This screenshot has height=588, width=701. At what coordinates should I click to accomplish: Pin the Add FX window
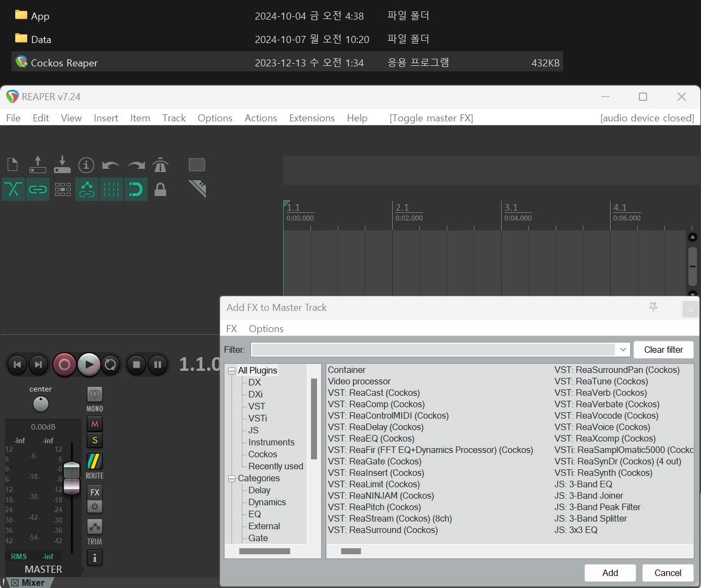tap(654, 308)
